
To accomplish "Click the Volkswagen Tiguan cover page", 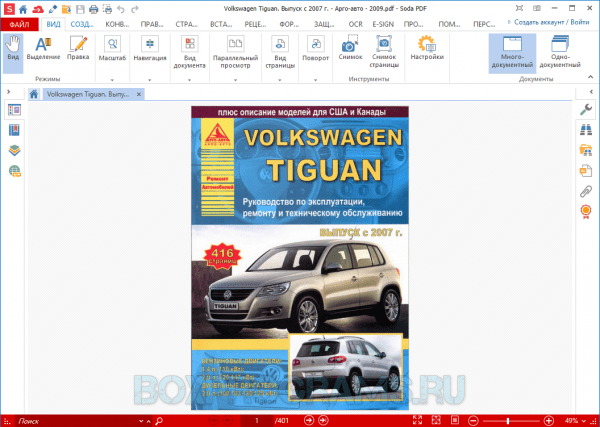I will click(x=300, y=258).
